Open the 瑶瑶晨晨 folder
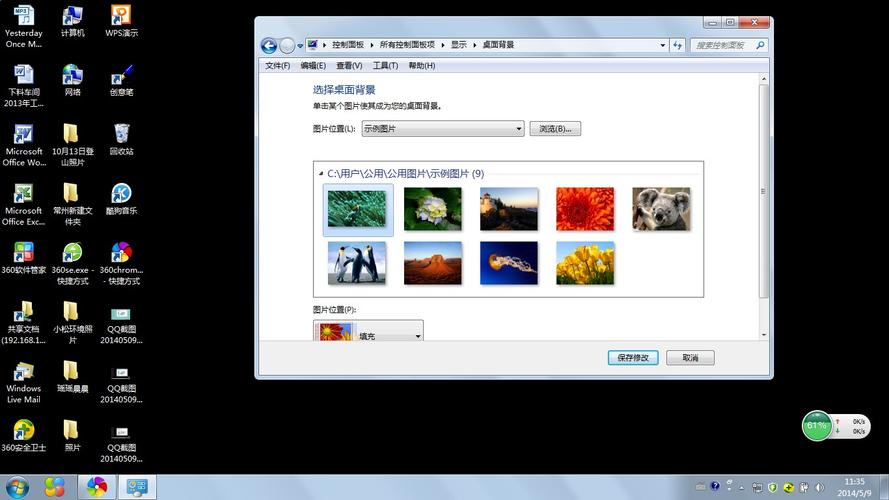 point(73,376)
